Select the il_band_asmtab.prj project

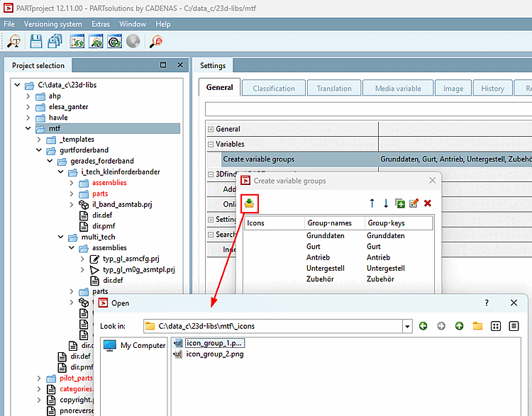click(x=122, y=204)
